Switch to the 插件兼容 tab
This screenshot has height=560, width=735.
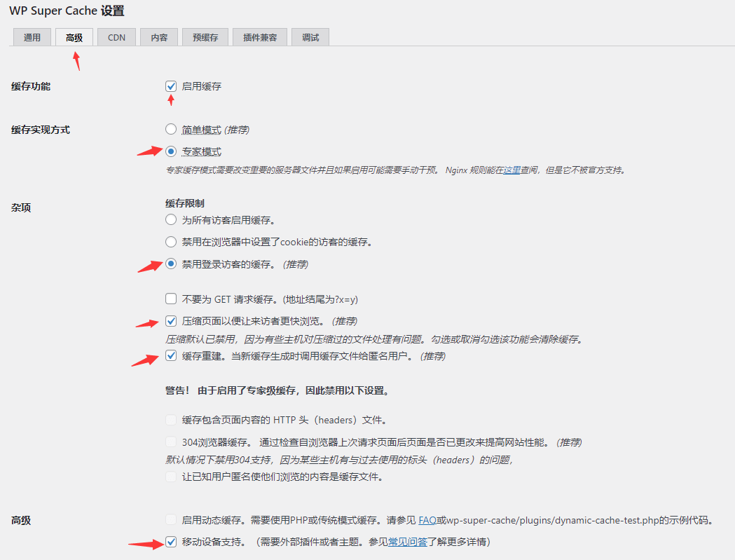pyautogui.click(x=260, y=38)
